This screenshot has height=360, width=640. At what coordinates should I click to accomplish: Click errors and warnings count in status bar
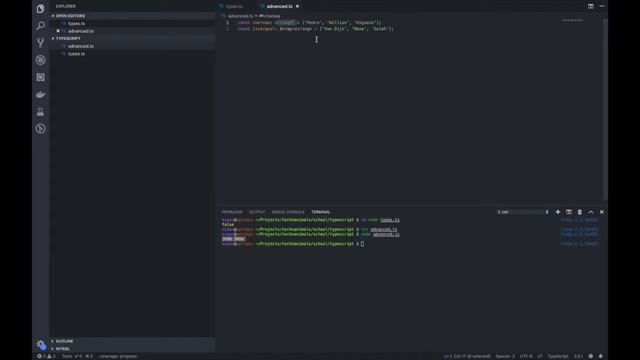point(46,356)
